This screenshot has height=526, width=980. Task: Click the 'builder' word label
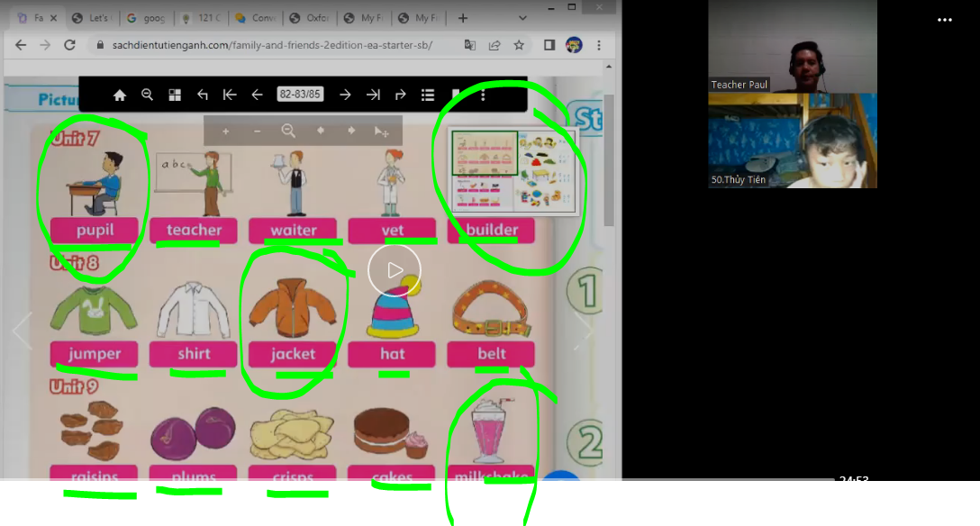(491, 230)
